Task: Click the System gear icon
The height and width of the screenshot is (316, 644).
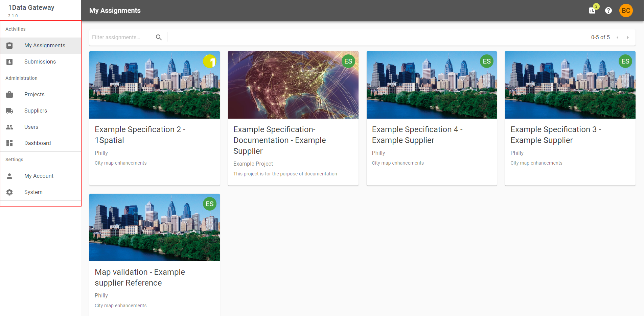Action: (9, 192)
